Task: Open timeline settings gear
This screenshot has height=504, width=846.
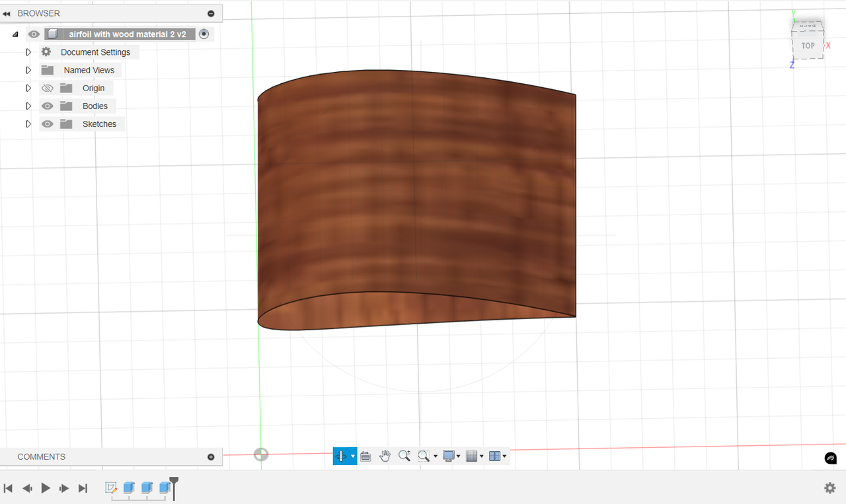Action: pos(830,488)
